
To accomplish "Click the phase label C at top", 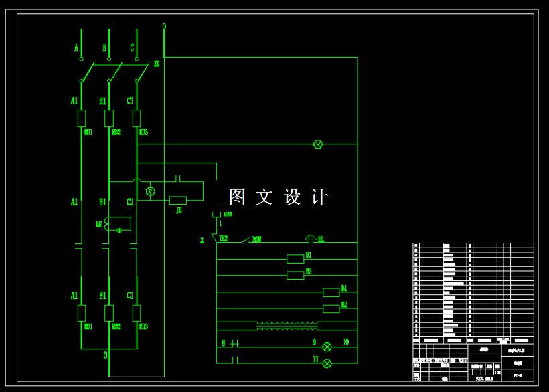I will pyautogui.click(x=132, y=47).
